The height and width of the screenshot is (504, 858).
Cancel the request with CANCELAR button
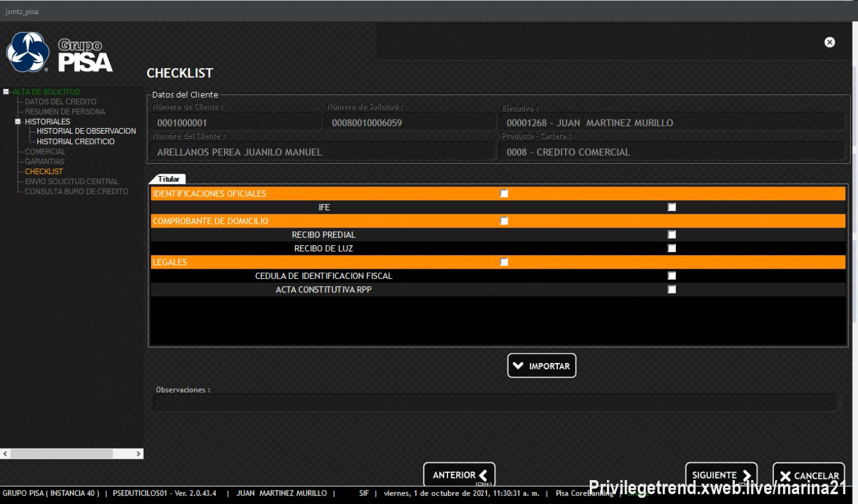pos(808,476)
